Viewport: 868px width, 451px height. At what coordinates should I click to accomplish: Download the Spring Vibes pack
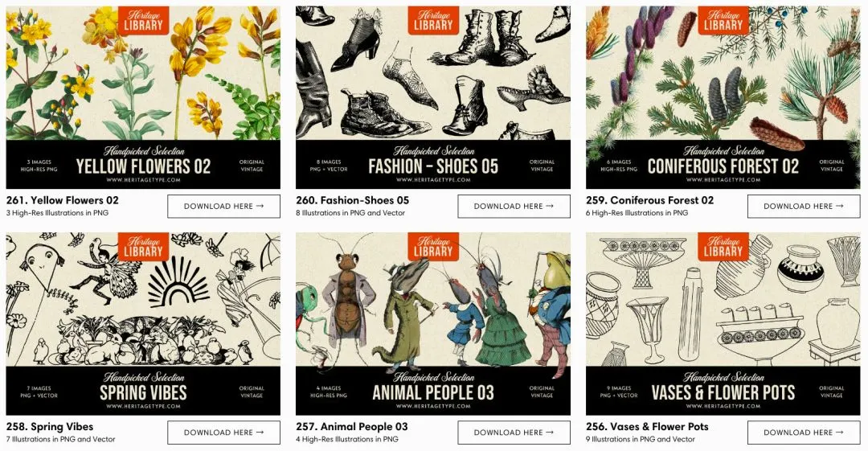[223, 433]
